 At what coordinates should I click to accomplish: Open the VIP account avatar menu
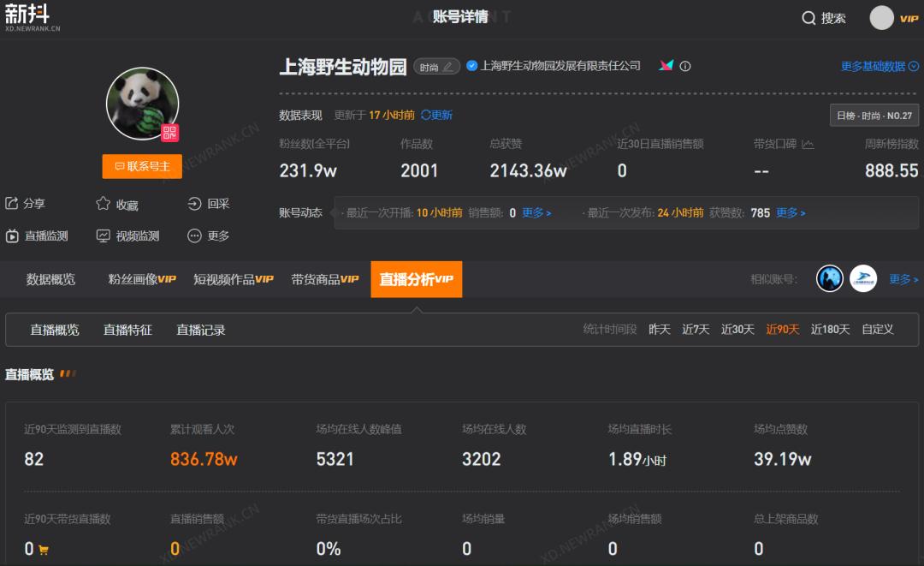point(881,17)
